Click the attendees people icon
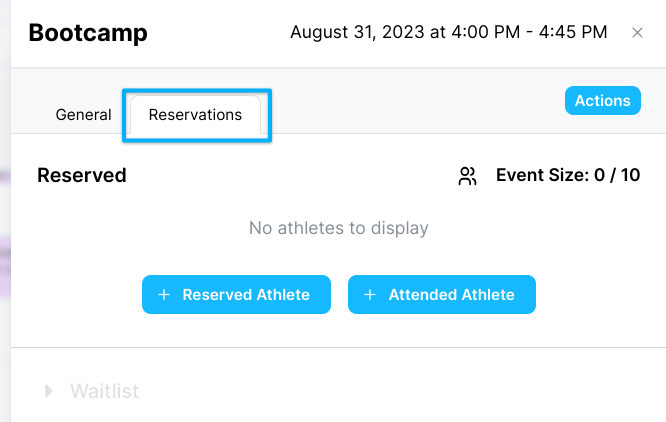The image size is (666, 422). point(467,176)
